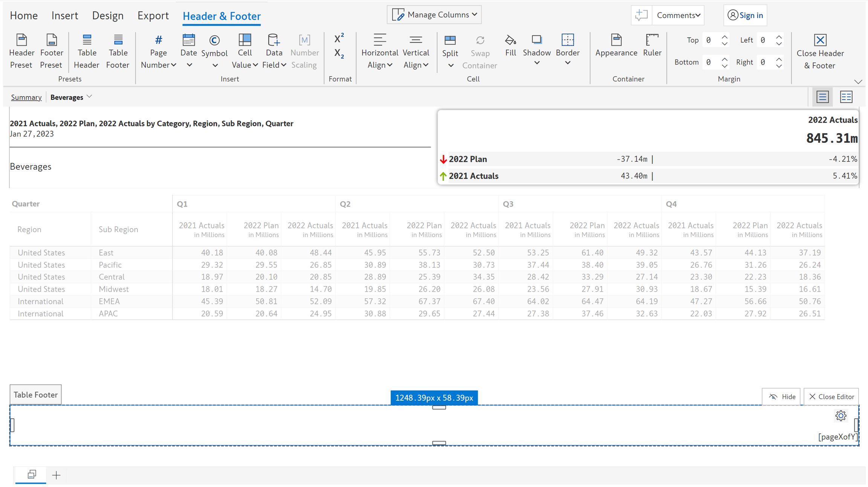Go to the Summary link

tap(26, 97)
